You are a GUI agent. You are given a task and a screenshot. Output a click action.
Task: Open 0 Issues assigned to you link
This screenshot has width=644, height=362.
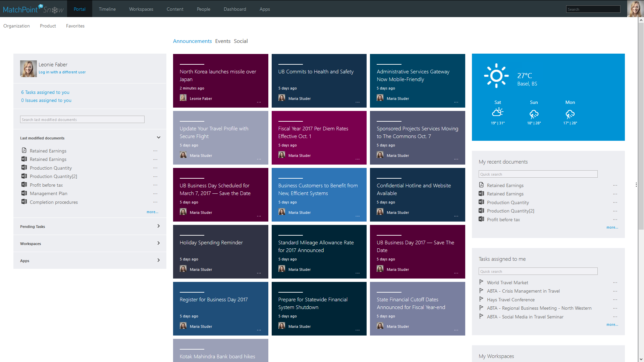pyautogui.click(x=46, y=100)
